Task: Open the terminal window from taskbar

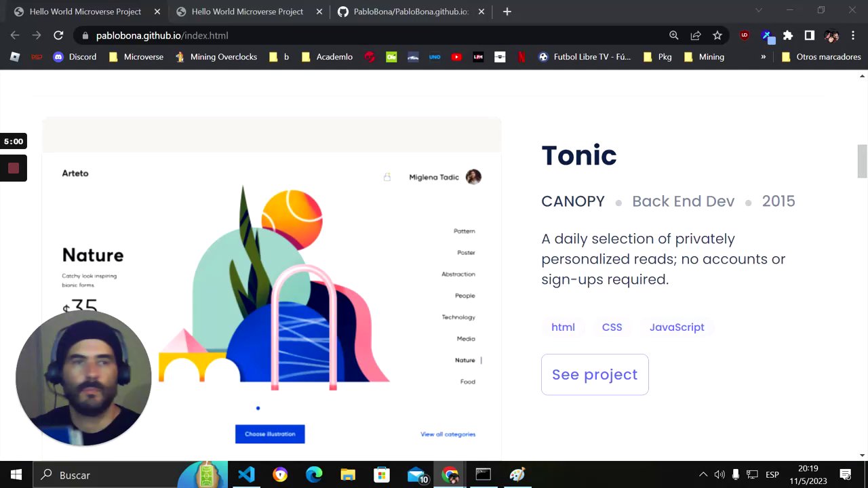Action: point(484,474)
